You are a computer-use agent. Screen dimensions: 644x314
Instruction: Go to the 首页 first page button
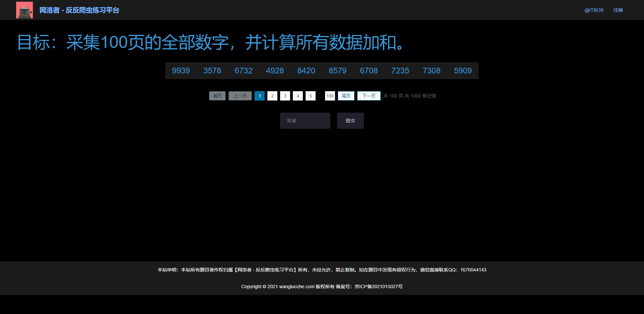(x=217, y=96)
